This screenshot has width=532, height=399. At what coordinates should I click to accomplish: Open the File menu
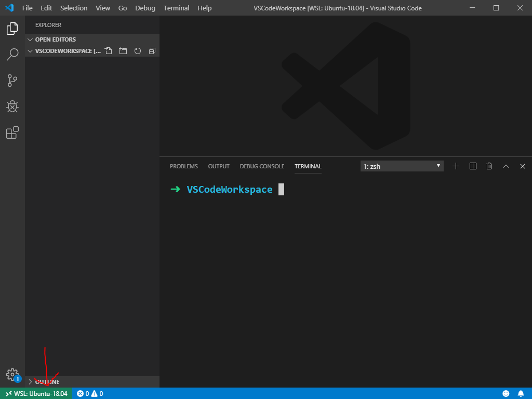tap(28, 8)
